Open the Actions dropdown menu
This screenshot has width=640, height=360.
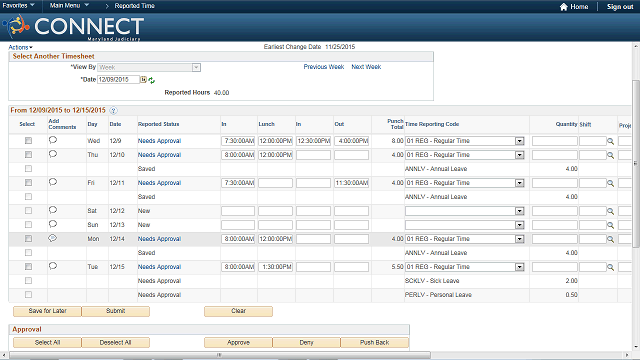tap(20, 47)
